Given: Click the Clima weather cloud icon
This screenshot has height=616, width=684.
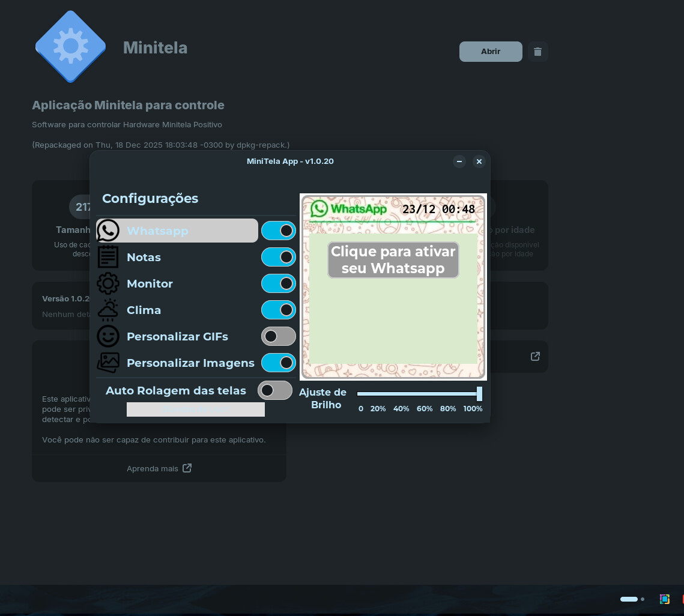Looking at the screenshot, I should [x=108, y=310].
